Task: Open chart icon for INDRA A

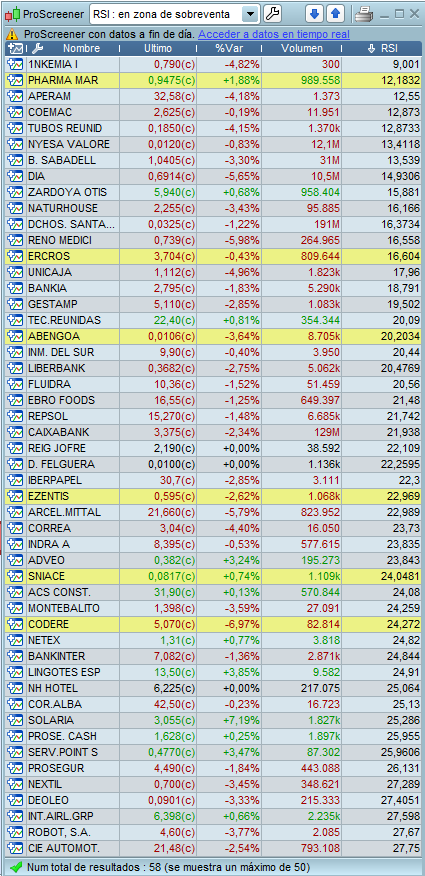Action: pos(15,544)
